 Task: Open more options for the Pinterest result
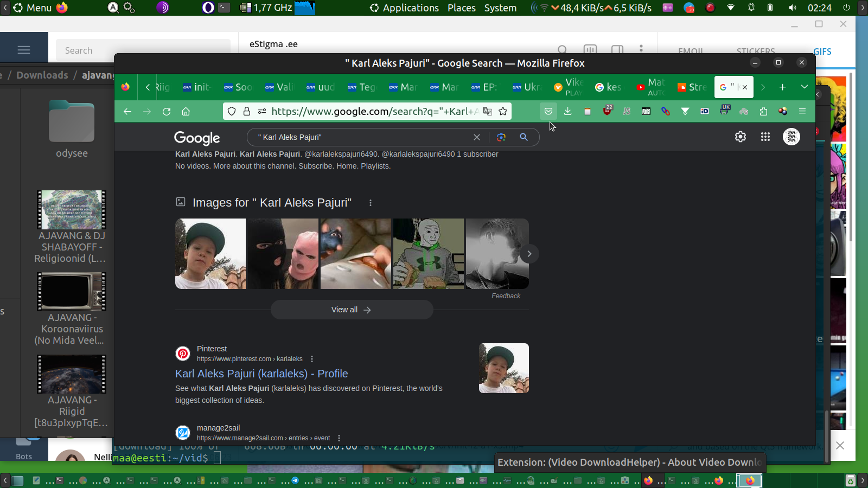click(312, 359)
